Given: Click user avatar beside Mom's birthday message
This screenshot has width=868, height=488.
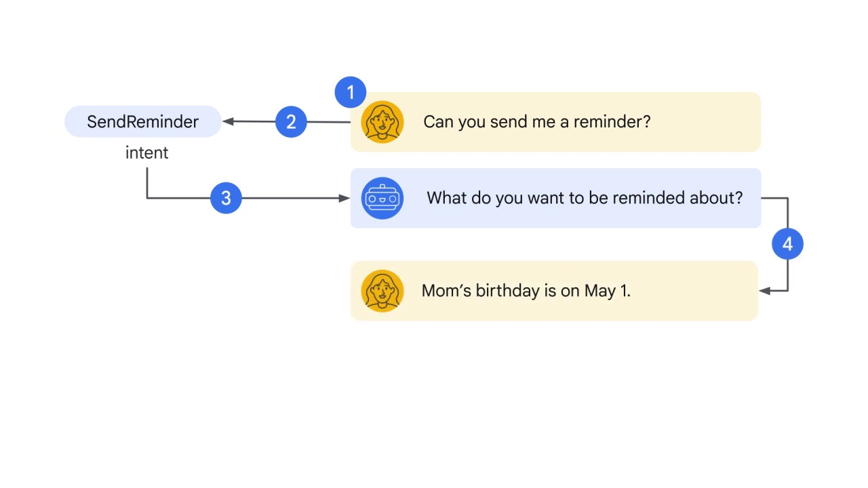Looking at the screenshot, I should [x=382, y=291].
